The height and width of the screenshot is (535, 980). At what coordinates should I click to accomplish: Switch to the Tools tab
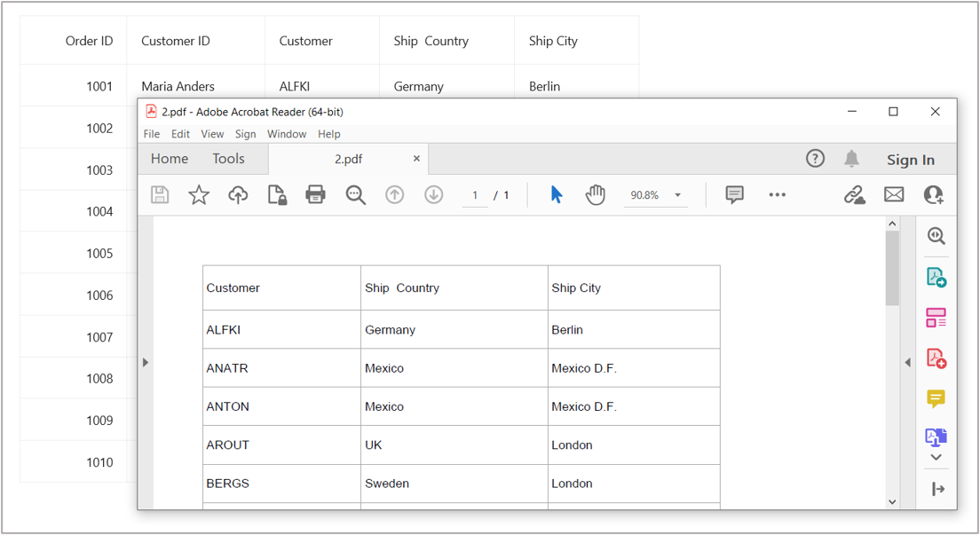pyautogui.click(x=228, y=159)
